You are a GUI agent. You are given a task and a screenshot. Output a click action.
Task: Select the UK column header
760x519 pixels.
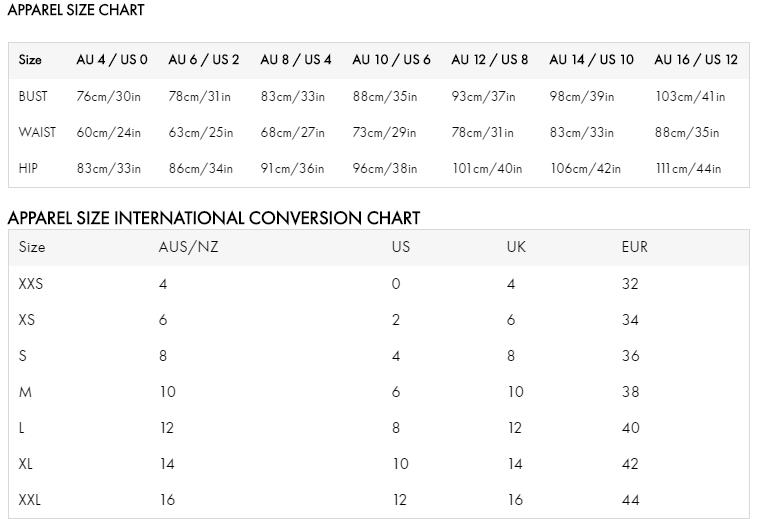(x=516, y=247)
